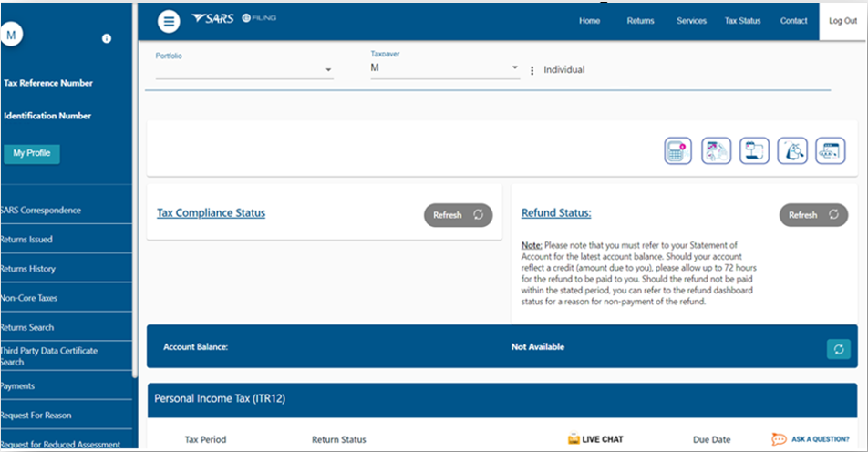
Task: Click the Tax Reference Number label
Action: [48, 83]
